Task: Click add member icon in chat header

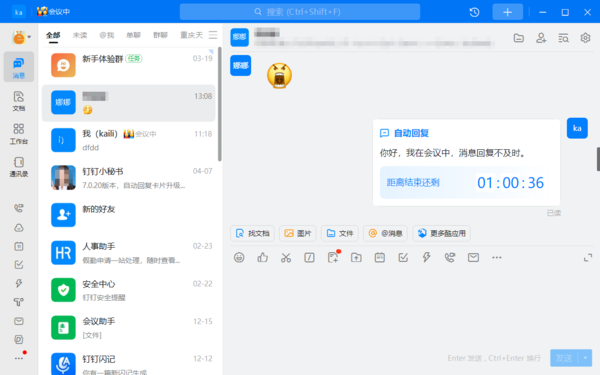Action: [x=541, y=38]
